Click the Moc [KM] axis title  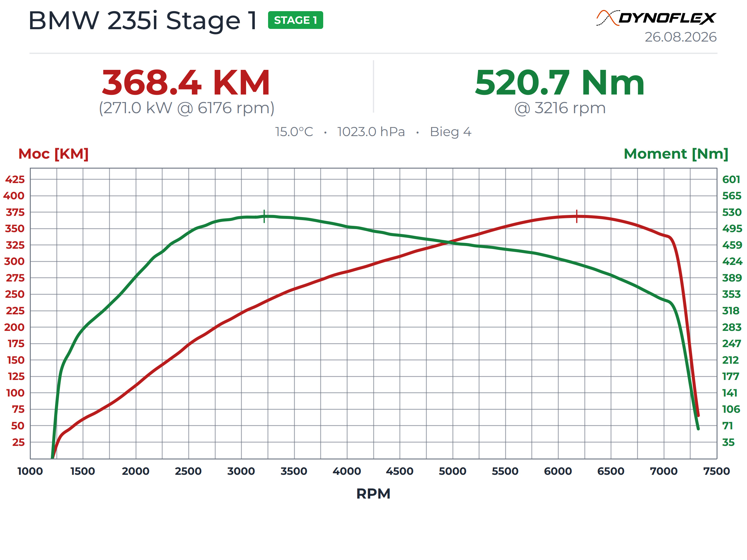click(53, 154)
